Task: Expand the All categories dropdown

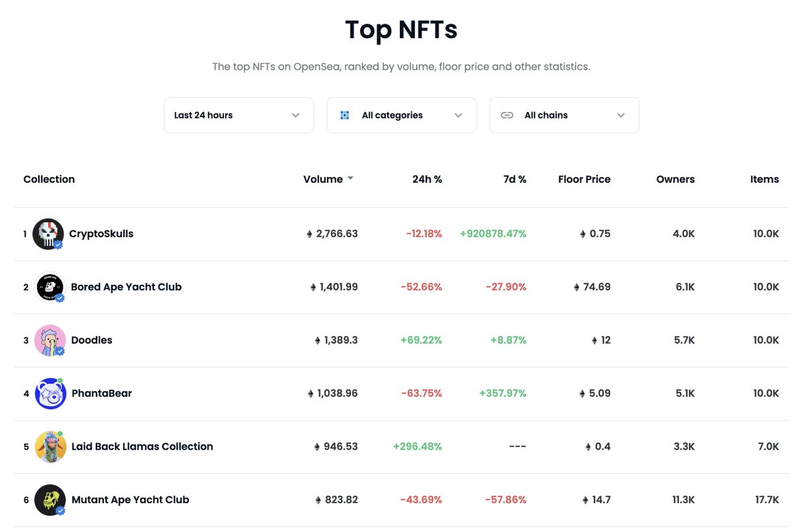Action: click(x=401, y=115)
